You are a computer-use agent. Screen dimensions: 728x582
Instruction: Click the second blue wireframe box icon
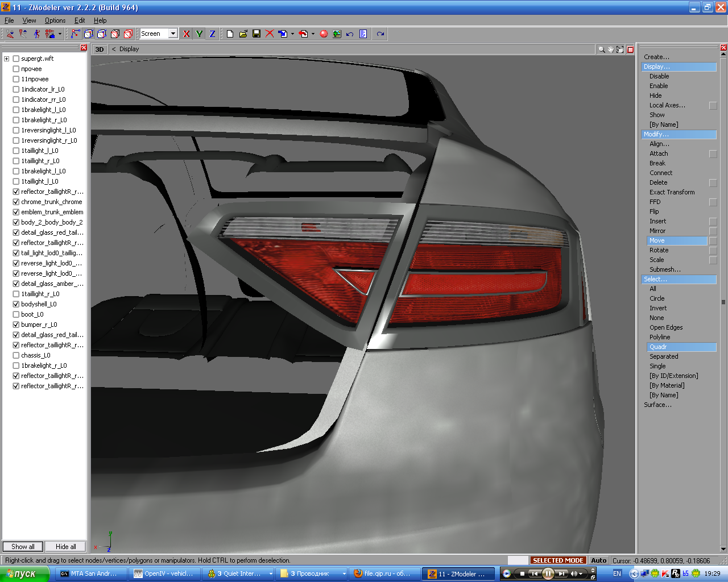[x=102, y=34]
